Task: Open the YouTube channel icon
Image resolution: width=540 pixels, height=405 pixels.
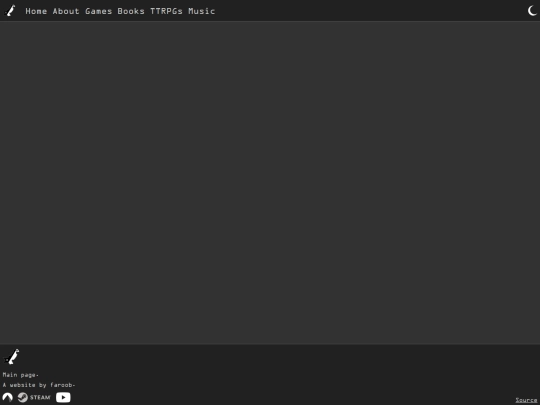Action: point(63,397)
